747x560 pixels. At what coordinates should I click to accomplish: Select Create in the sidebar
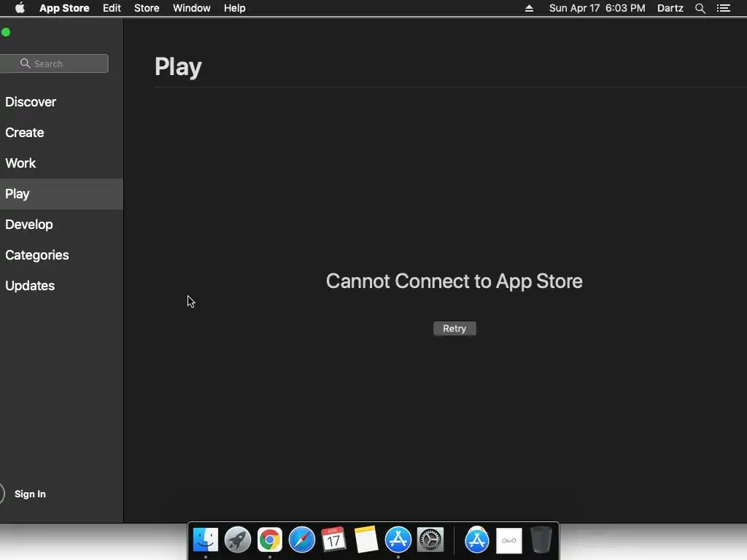(61, 133)
